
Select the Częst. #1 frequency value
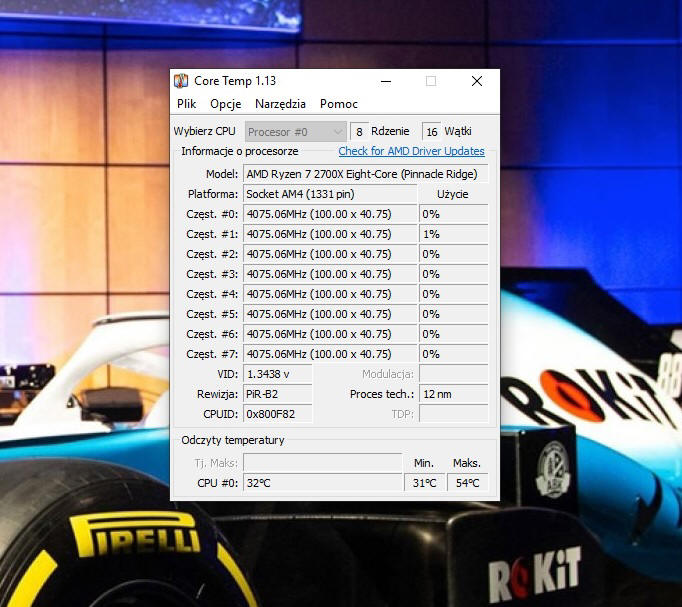click(330, 234)
